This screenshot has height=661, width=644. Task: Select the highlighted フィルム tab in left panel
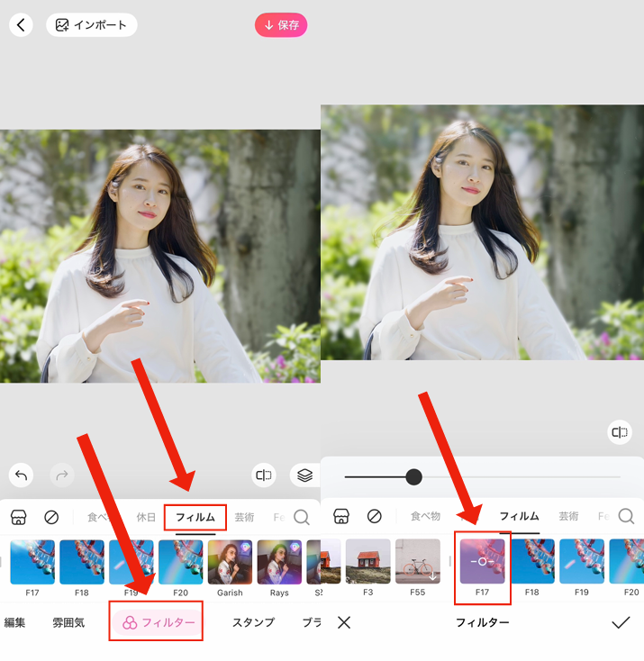[195, 518]
